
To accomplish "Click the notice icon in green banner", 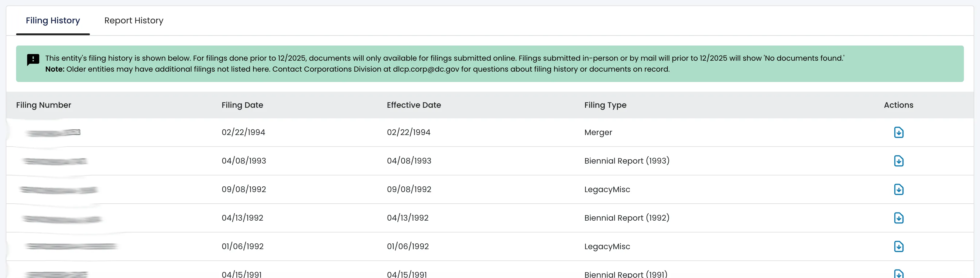I will point(33,60).
